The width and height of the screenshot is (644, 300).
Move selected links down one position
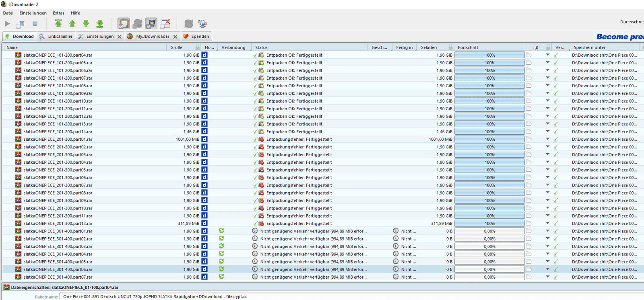86,23
